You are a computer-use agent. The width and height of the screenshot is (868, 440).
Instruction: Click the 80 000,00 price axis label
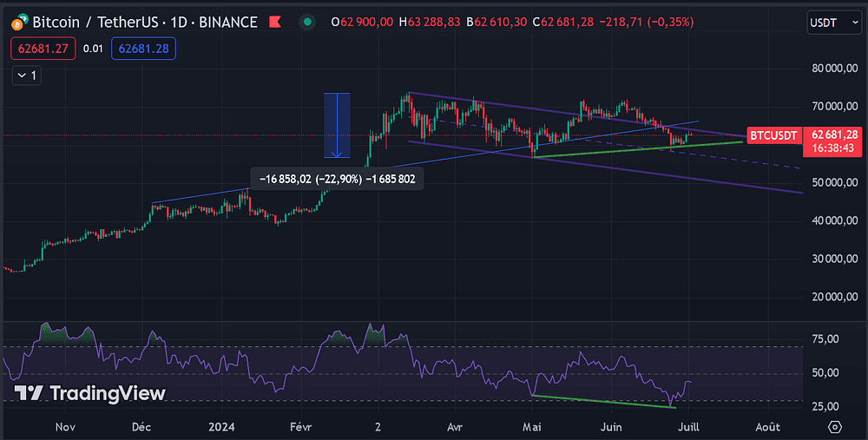point(835,69)
